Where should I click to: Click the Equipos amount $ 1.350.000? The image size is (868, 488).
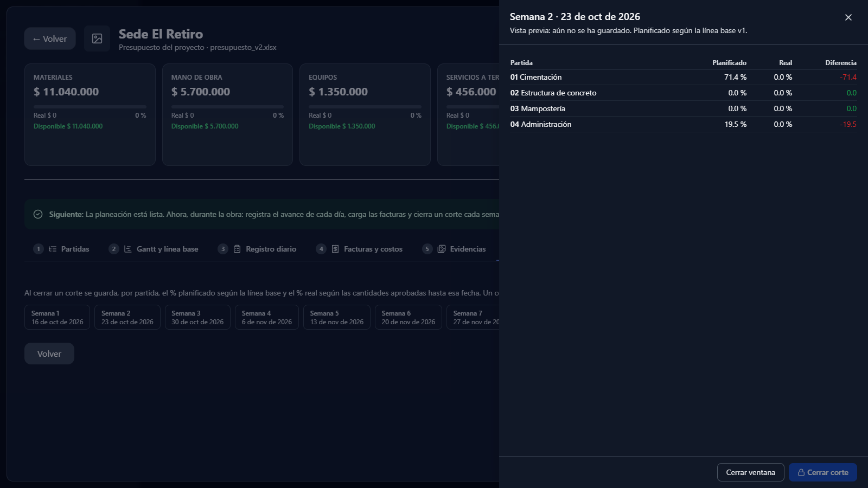pyautogui.click(x=339, y=92)
